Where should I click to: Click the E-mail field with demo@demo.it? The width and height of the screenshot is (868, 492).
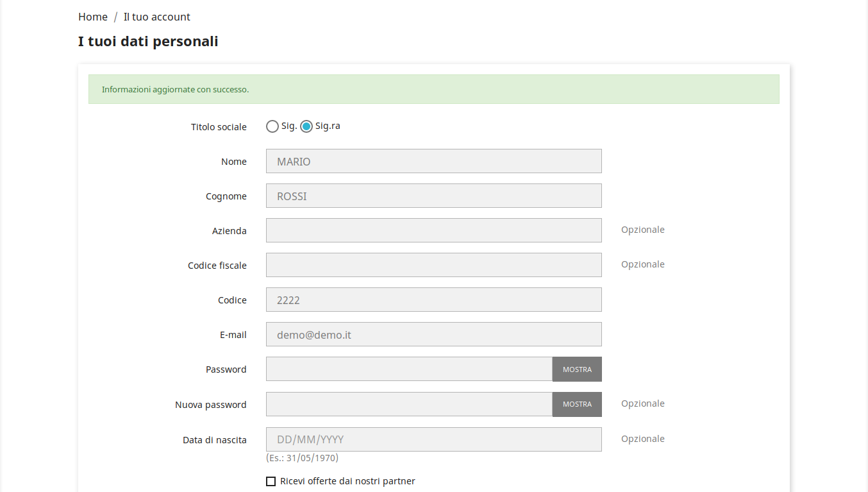[x=434, y=334]
